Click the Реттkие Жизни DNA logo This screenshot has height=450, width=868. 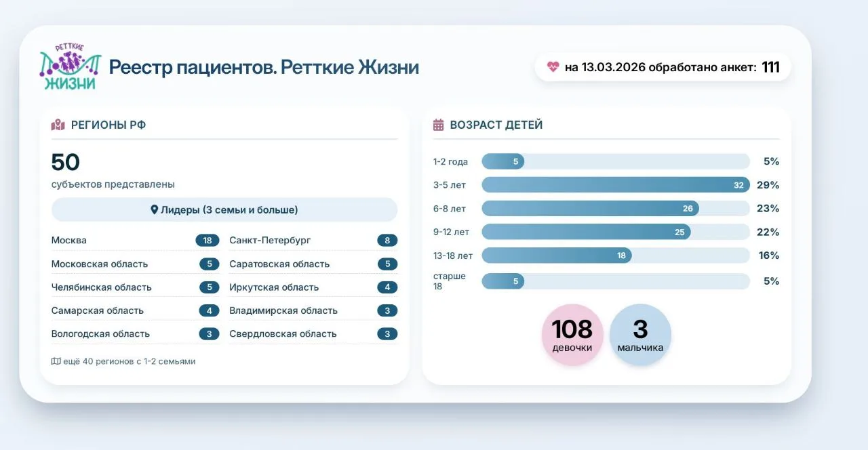[71, 67]
